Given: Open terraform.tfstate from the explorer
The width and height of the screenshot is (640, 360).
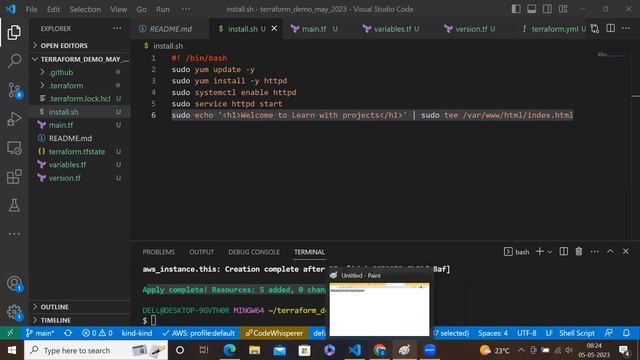Looking at the screenshot, I should pyautogui.click(x=81, y=151).
